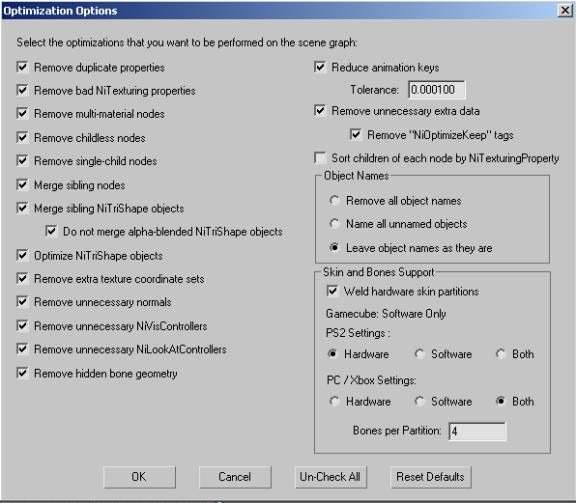
Task: Select Remove all object names radio
Action: (334, 201)
